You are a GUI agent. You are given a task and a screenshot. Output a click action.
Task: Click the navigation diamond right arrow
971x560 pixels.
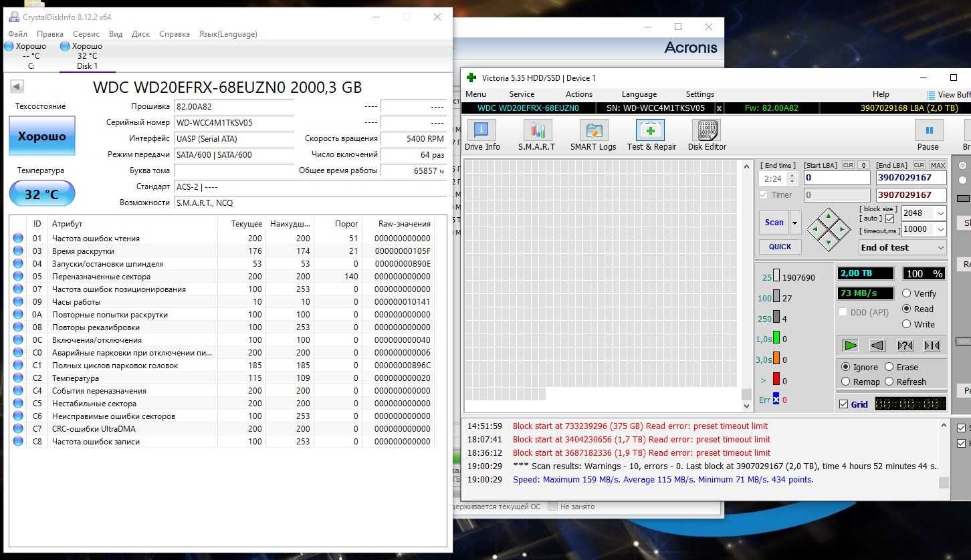click(843, 229)
